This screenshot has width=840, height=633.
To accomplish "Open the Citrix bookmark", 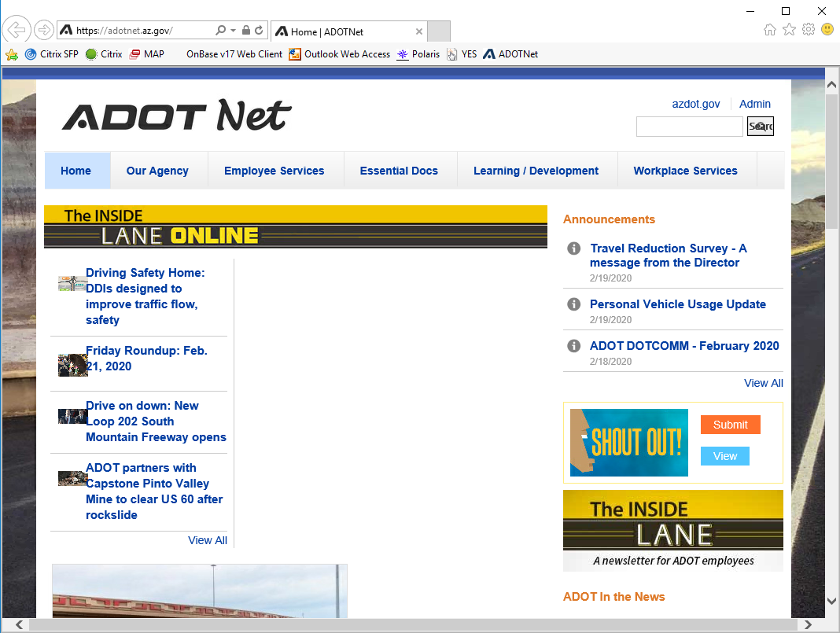I will pos(104,54).
